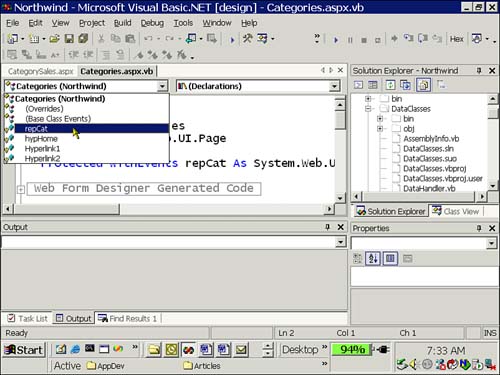
Task: Collapse the DataClasses folder node
Action: click(368, 109)
